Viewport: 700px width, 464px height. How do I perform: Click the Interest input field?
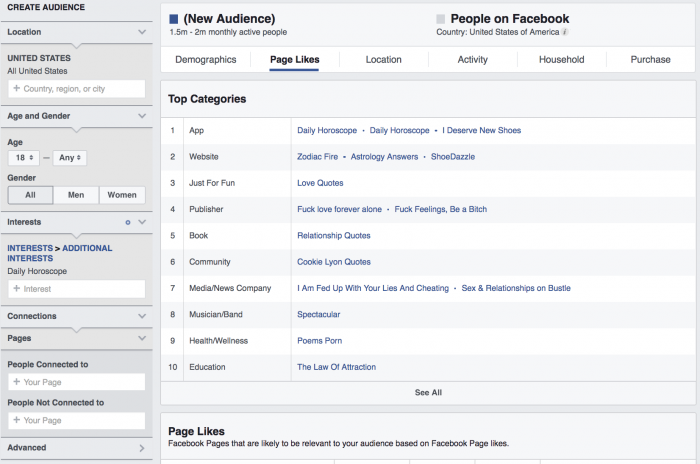pyautogui.click(x=77, y=289)
